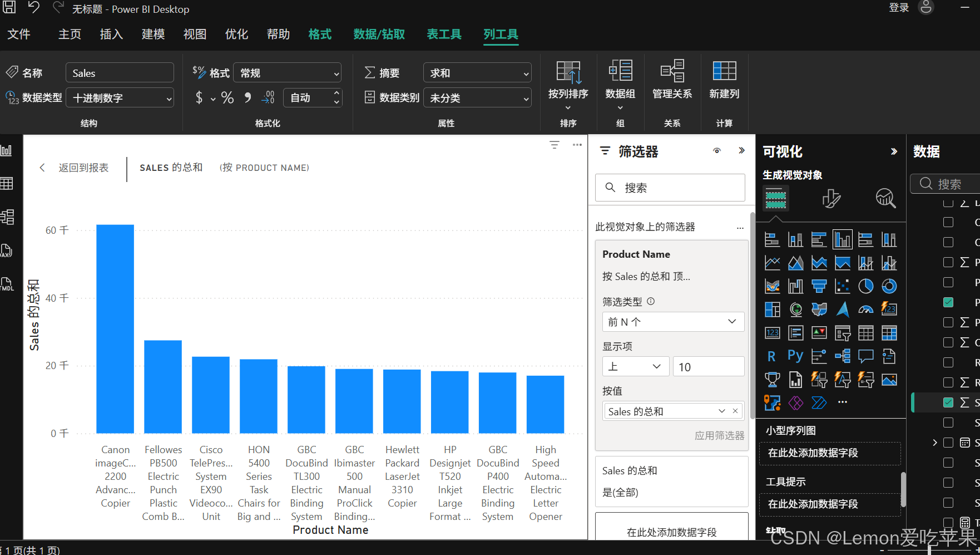Select the treemap visual icon
The image size is (980, 555).
[772, 310]
